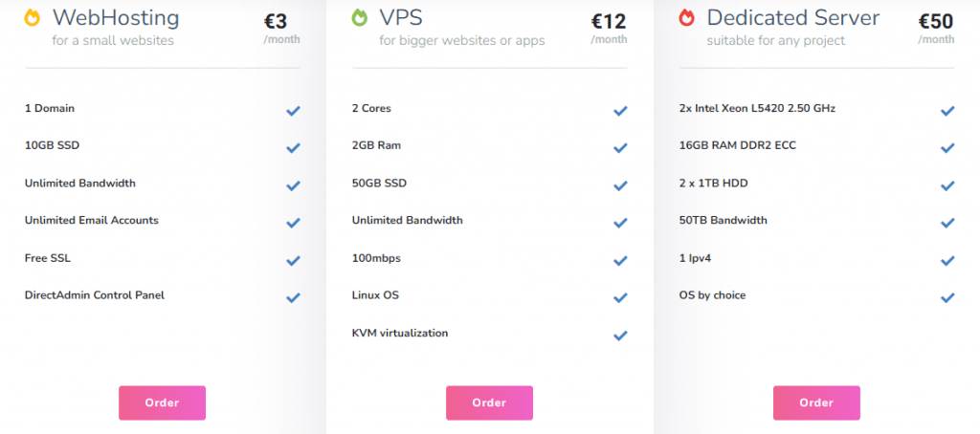This screenshot has height=434, width=980.
Task: Select the Dedicated Server heading
Action: click(x=793, y=17)
